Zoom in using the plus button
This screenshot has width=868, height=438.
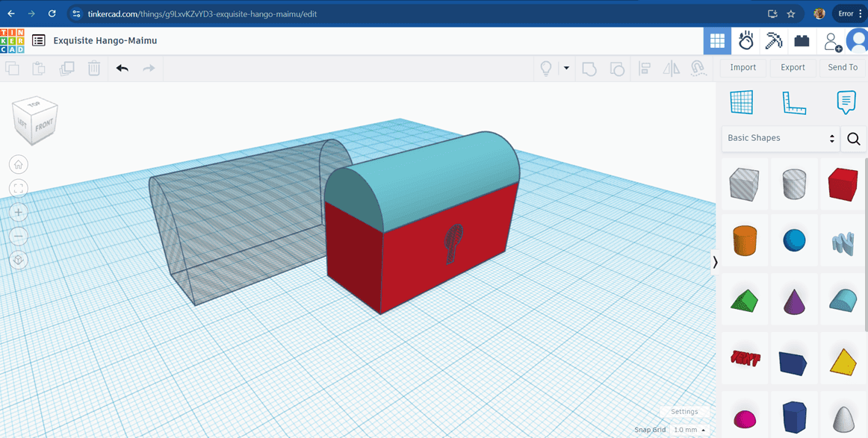click(x=19, y=213)
